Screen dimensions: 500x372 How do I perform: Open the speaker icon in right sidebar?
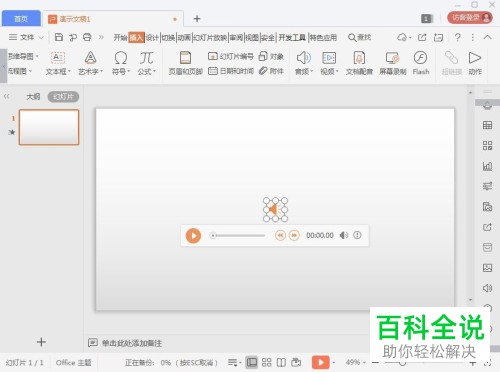487,288
